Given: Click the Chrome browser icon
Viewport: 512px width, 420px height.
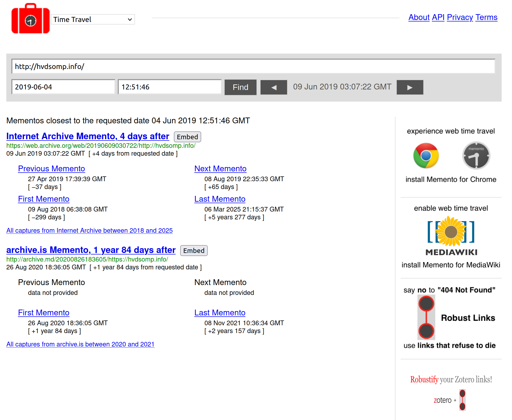Looking at the screenshot, I should (426, 155).
